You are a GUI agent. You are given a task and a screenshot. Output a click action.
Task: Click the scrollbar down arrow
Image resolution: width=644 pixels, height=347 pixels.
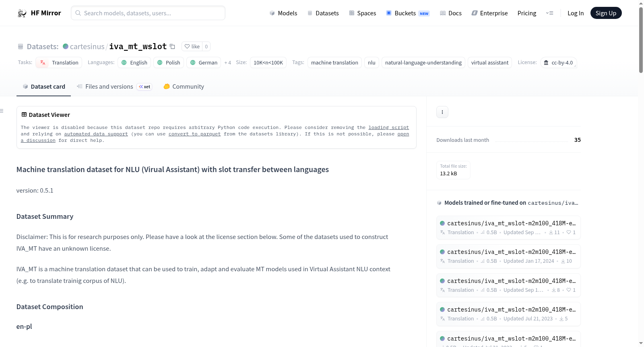pyautogui.click(x=641, y=343)
